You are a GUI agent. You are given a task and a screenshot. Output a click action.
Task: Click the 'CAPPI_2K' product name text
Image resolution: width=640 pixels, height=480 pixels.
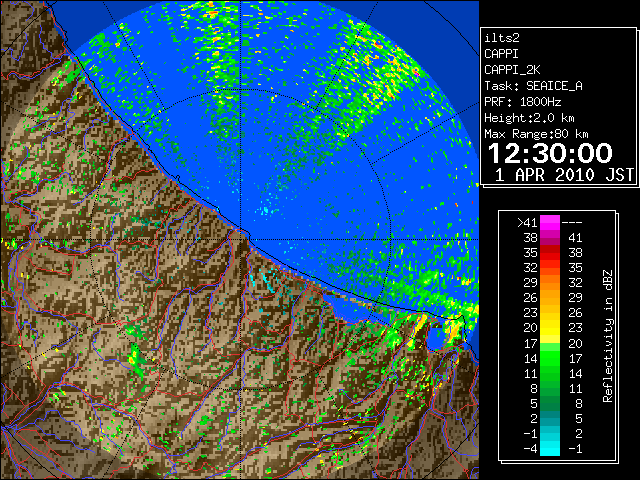click(512, 70)
